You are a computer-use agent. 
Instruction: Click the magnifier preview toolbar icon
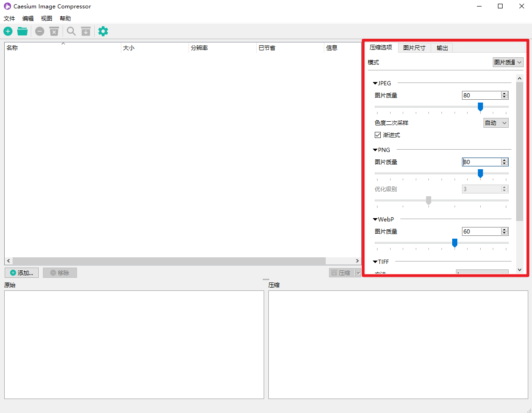[71, 31]
